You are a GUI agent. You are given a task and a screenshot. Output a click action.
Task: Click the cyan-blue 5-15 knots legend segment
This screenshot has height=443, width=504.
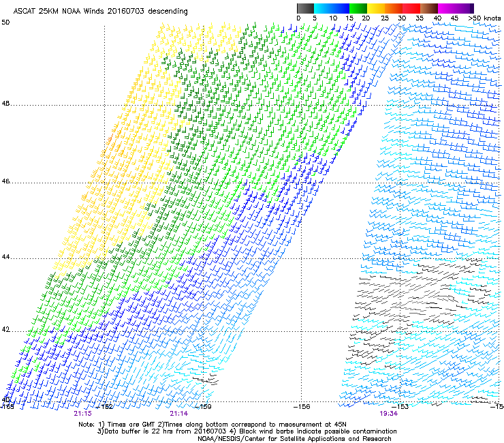pos(332,8)
